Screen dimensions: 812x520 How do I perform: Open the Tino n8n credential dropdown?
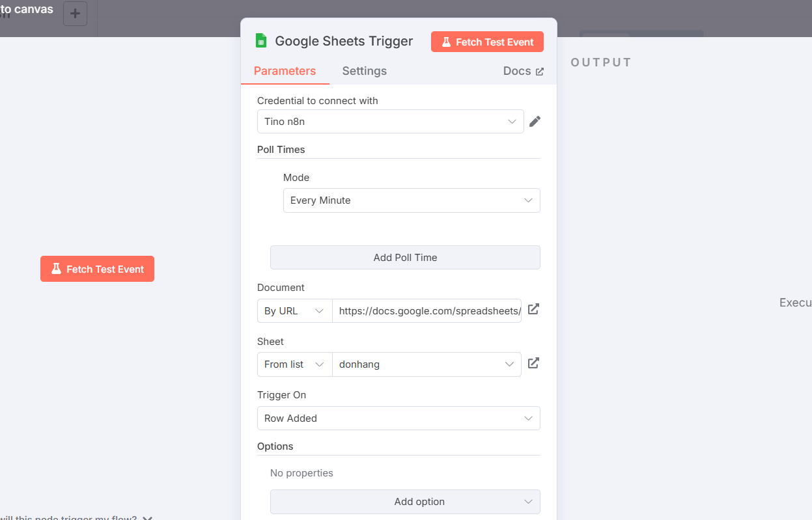[x=390, y=122]
